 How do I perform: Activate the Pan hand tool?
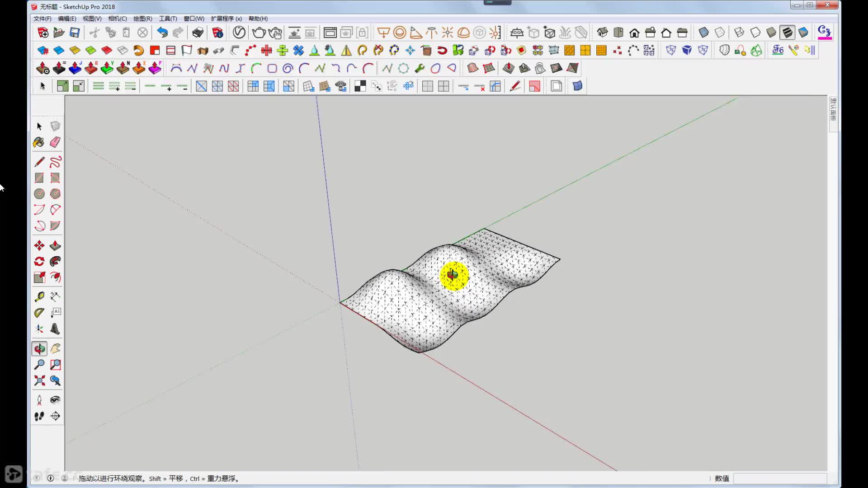coord(55,348)
